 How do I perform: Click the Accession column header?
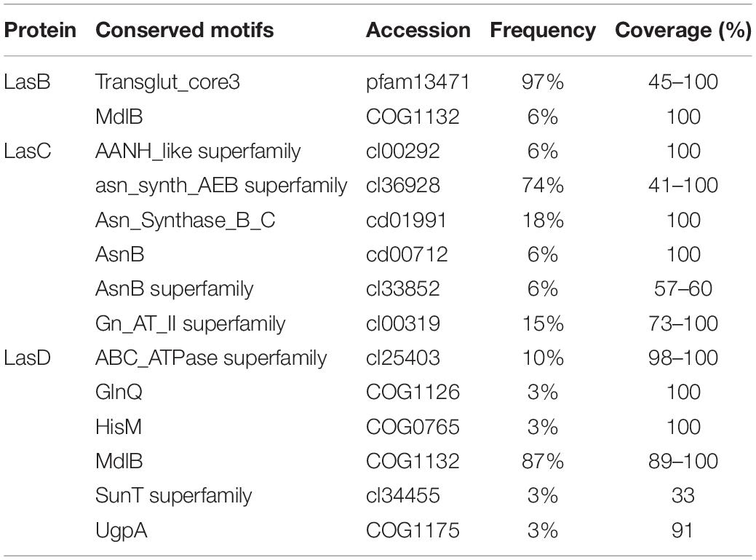418,30
